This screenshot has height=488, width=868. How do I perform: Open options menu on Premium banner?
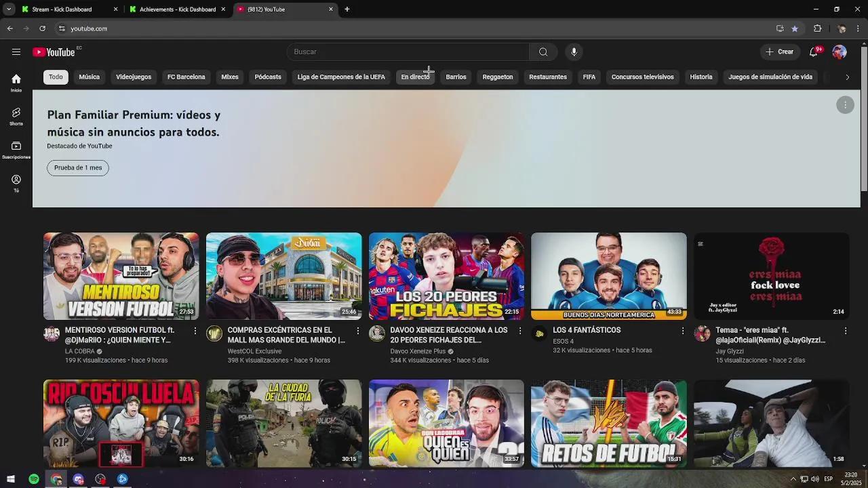click(x=845, y=105)
